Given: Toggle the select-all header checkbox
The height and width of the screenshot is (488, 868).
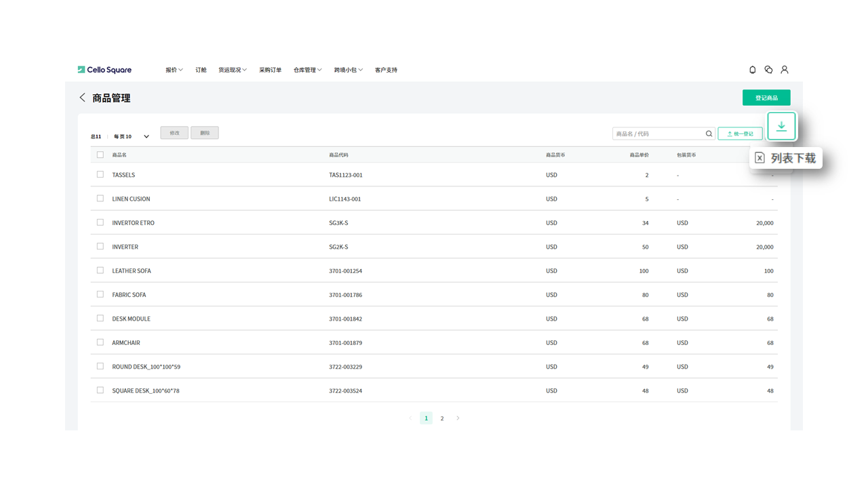Looking at the screenshot, I should [100, 155].
